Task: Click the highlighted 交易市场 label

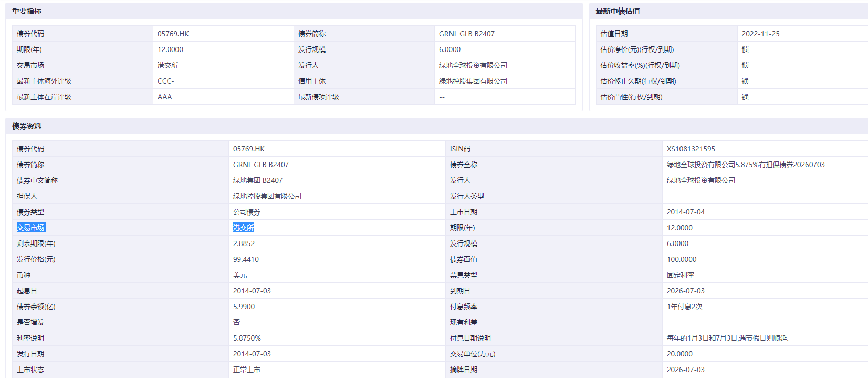Action: click(x=31, y=228)
